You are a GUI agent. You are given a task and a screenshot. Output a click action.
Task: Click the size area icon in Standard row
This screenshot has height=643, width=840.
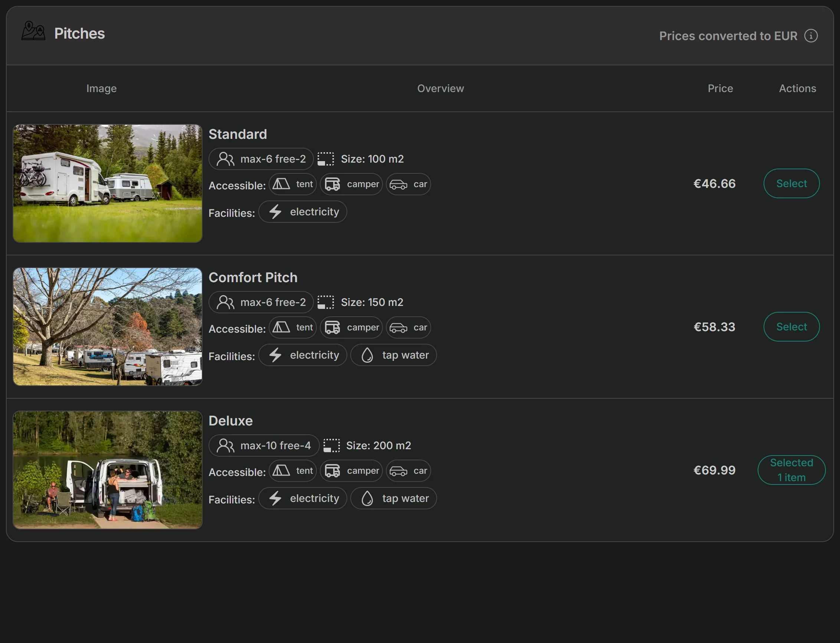tap(325, 159)
